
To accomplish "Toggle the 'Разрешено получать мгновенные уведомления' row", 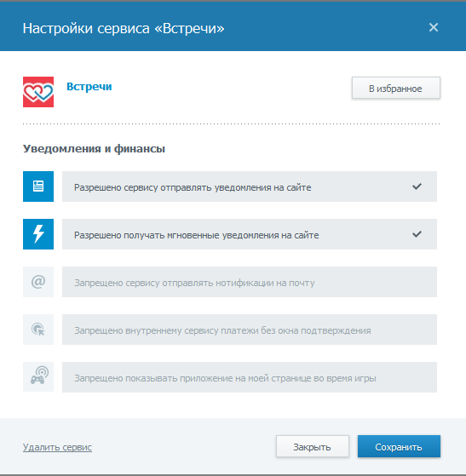I will 250,234.
